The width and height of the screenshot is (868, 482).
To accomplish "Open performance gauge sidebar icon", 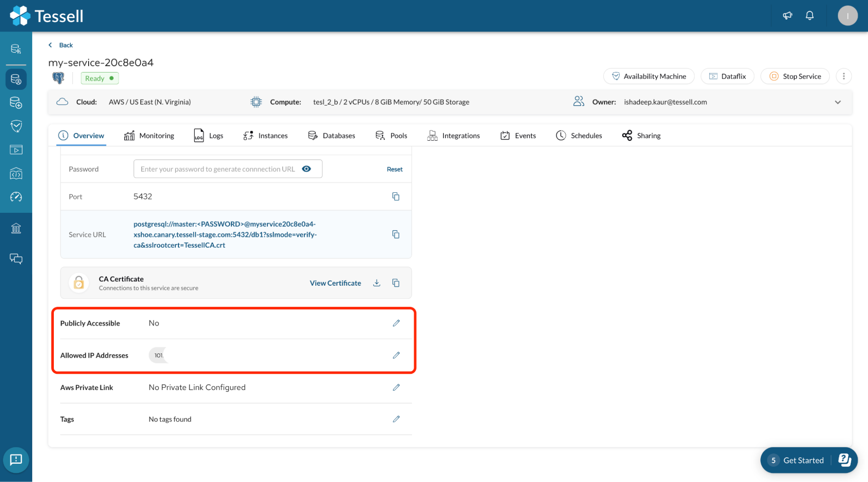I will [x=16, y=197].
